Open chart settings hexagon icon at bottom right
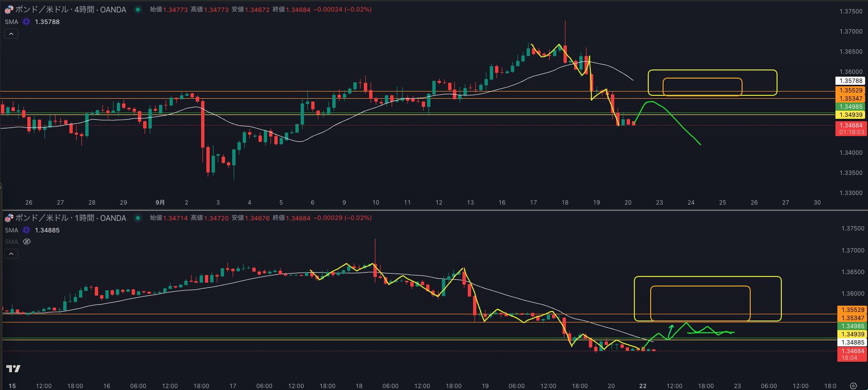The image size is (868, 390). 853,386
